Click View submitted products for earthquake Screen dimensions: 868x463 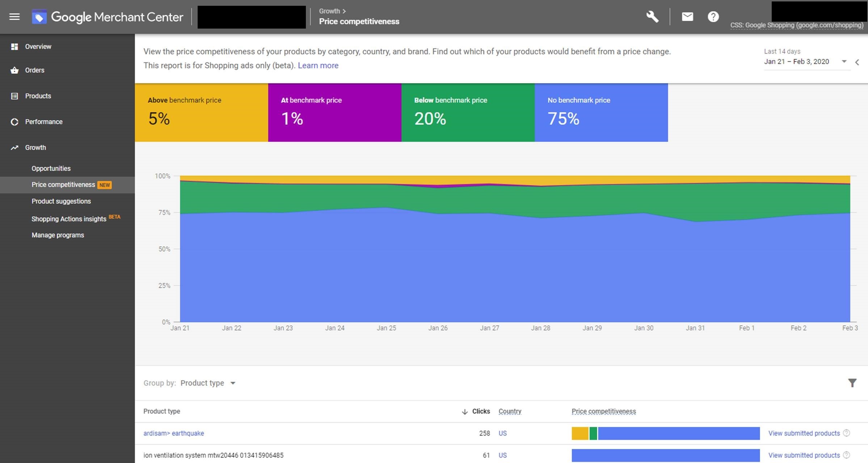804,433
